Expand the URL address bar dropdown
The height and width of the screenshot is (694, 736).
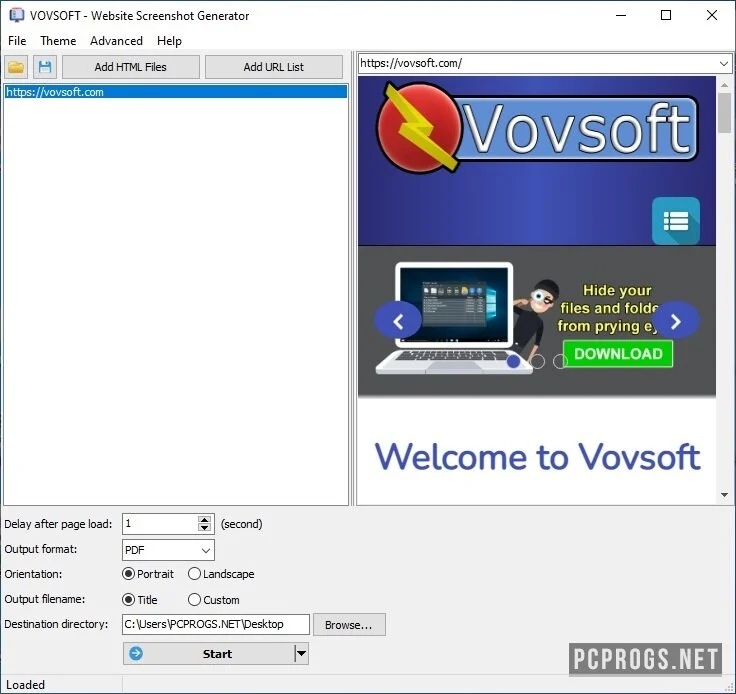pyautogui.click(x=723, y=63)
